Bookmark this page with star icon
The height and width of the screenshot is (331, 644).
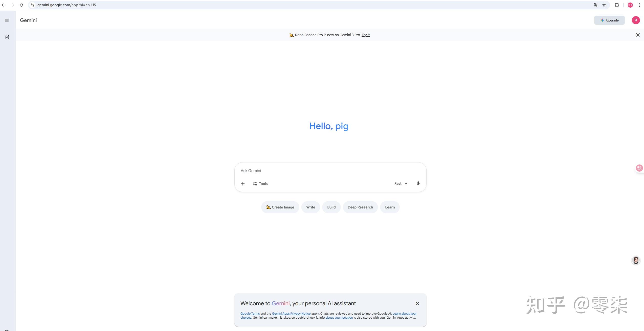coord(604,5)
